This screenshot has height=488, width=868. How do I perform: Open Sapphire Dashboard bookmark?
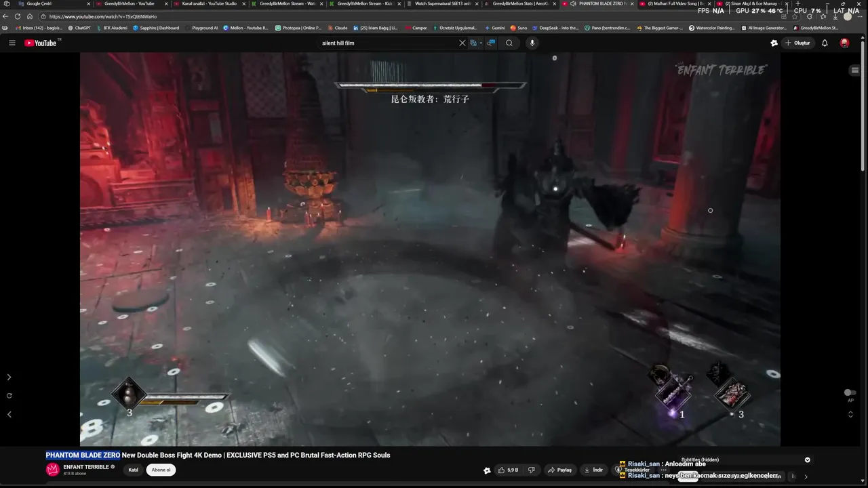click(x=156, y=28)
